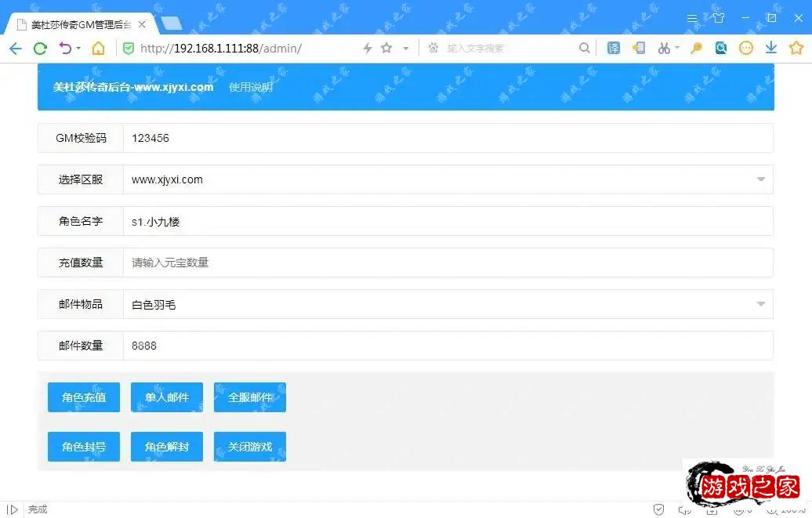The height and width of the screenshot is (518, 812).
Task: Click the browser back arrow
Action: pos(16,49)
